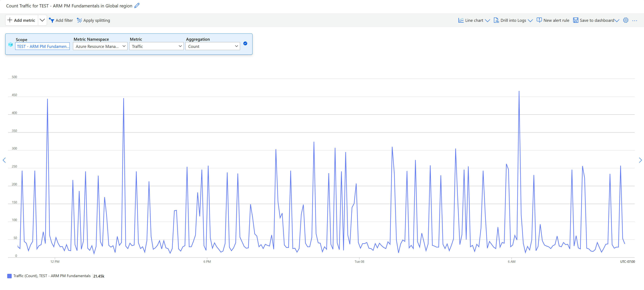Click the right chart navigation arrow
644x290 pixels.
[640, 160]
